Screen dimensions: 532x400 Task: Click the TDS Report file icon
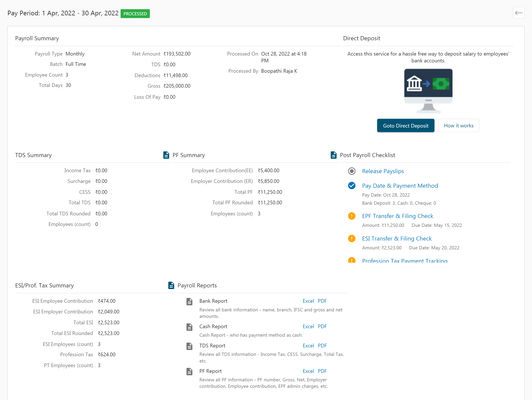click(x=190, y=346)
